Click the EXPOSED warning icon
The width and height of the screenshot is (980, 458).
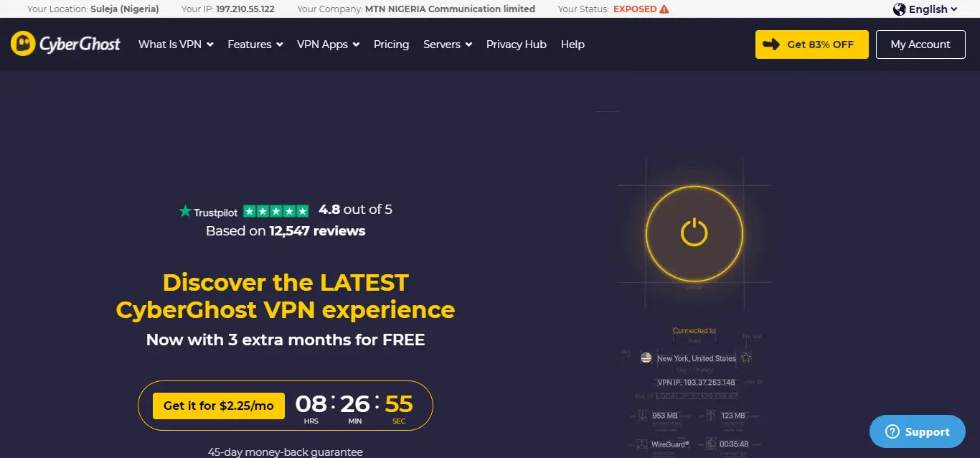664,9
